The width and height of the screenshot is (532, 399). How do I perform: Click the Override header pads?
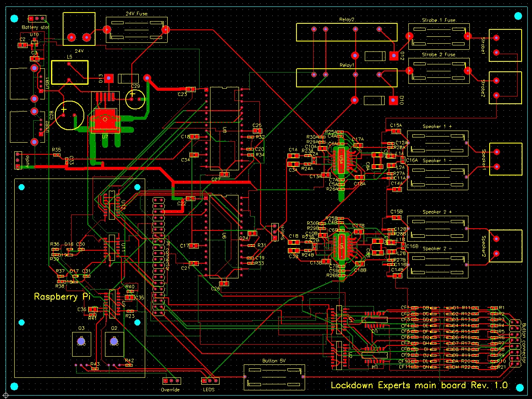click(x=171, y=381)
